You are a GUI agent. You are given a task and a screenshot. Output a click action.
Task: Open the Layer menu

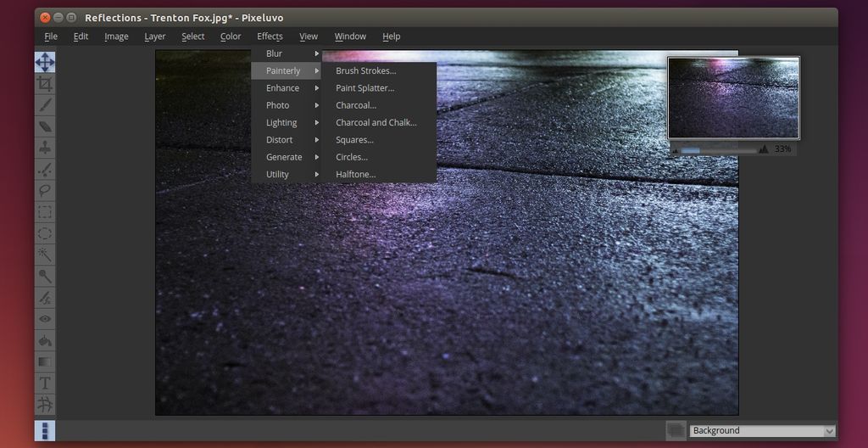154,36
